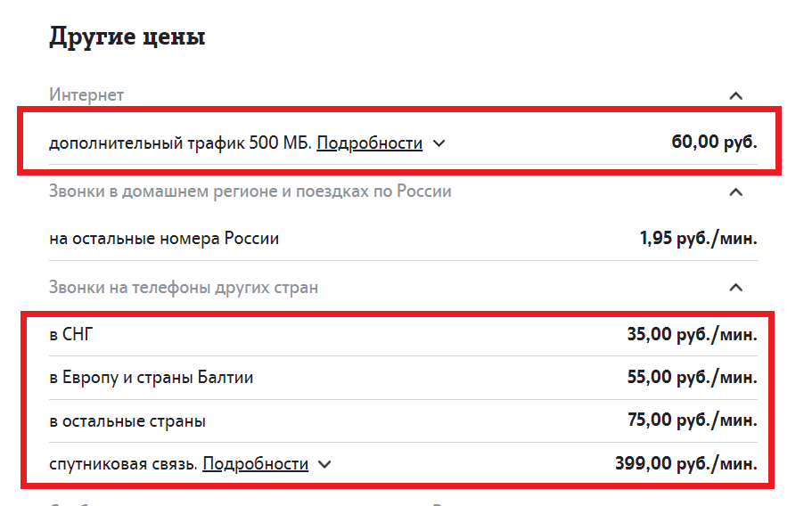Collapse Звонки на телефоны других стран chevron

[x=735, y=288]
